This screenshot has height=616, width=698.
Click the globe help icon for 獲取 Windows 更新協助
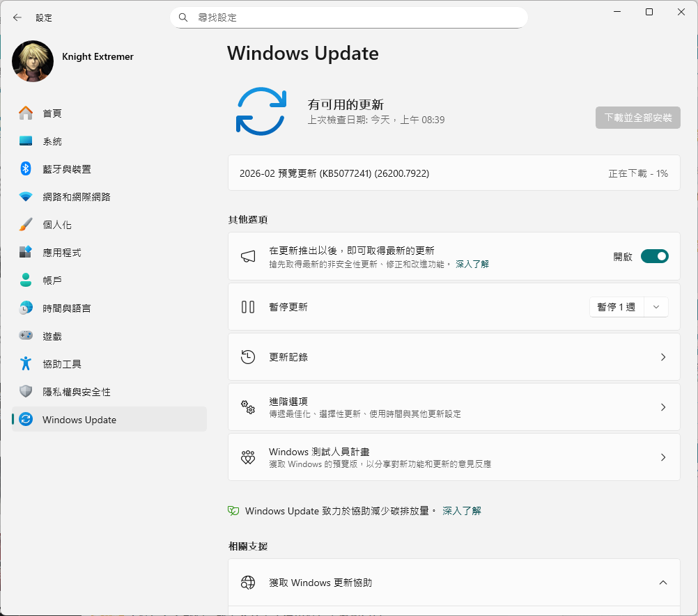tap(248, 583)
